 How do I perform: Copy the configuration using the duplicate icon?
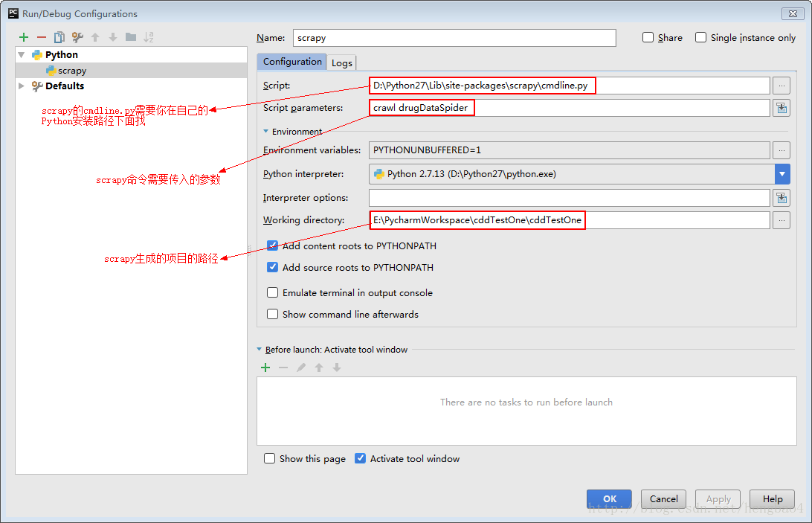tap(59, 37)
